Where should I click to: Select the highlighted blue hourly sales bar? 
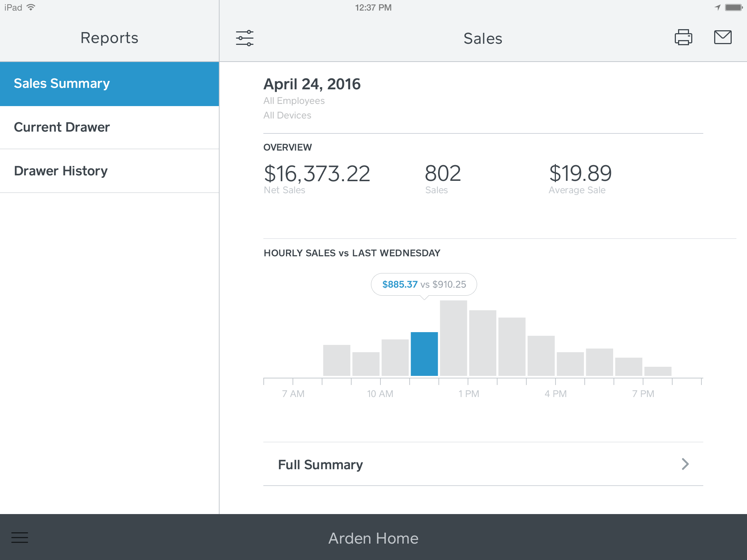pyautogui.click(x=424, y=354)
